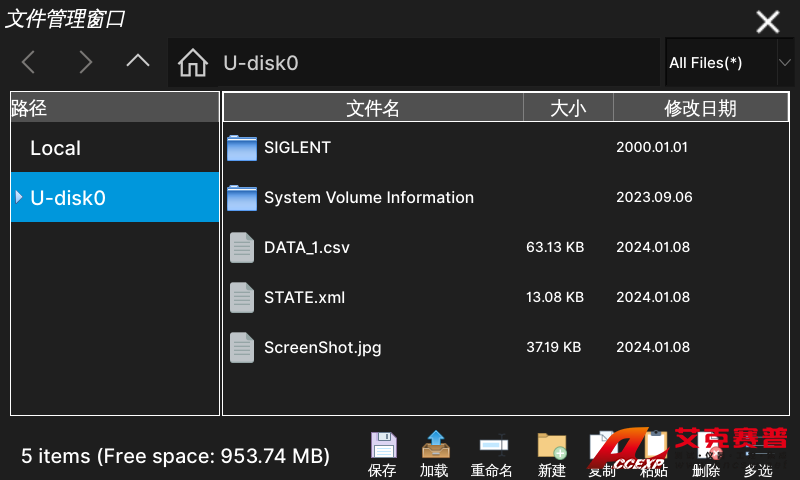Navigate back with the left arrow
The height and width of the screenshot is (480, 800).
tap(29, 63)
